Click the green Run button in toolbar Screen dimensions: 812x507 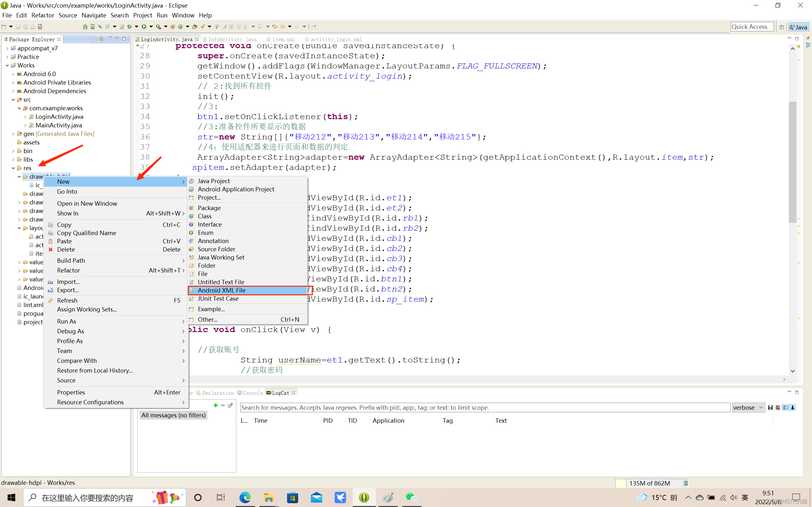(144, 27)
